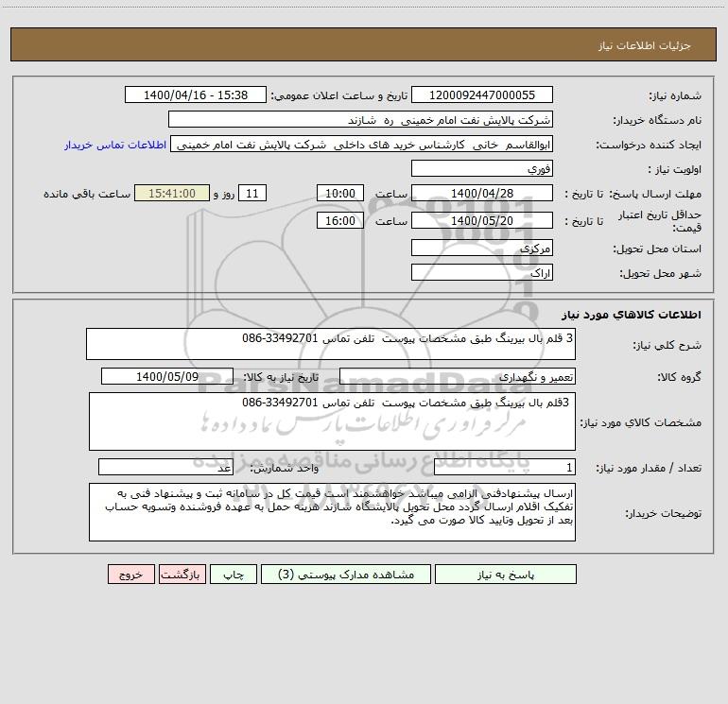Click the چاپ print button

pyautogui.click(x=234, y=574)
